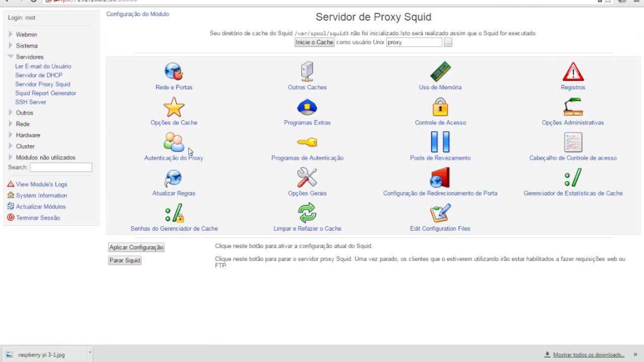Click the download arrow icon in downloads bar
Image resolution: width=644 pixels, height=362 pixels.
point(547,354)
